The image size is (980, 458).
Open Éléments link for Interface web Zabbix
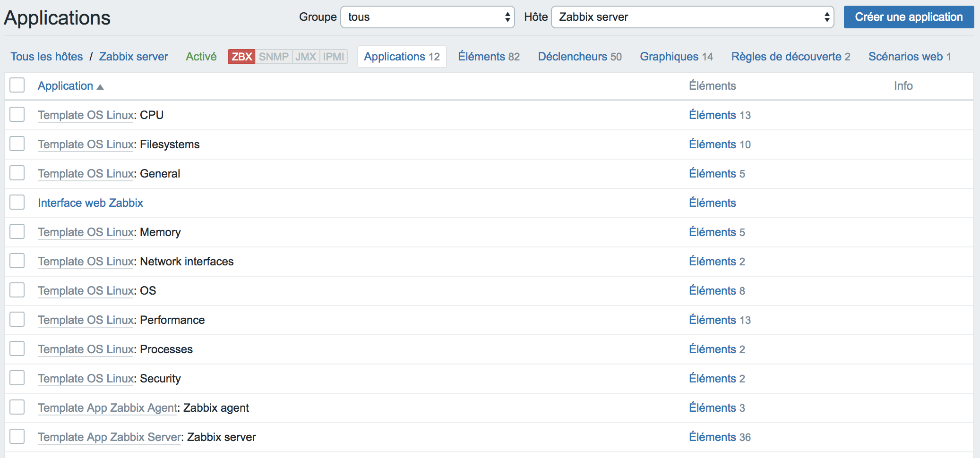coord(713,203)
